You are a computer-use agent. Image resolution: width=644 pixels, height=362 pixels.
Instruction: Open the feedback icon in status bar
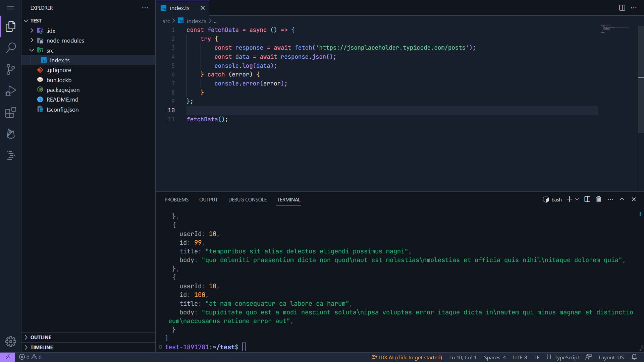coord(588,357)
